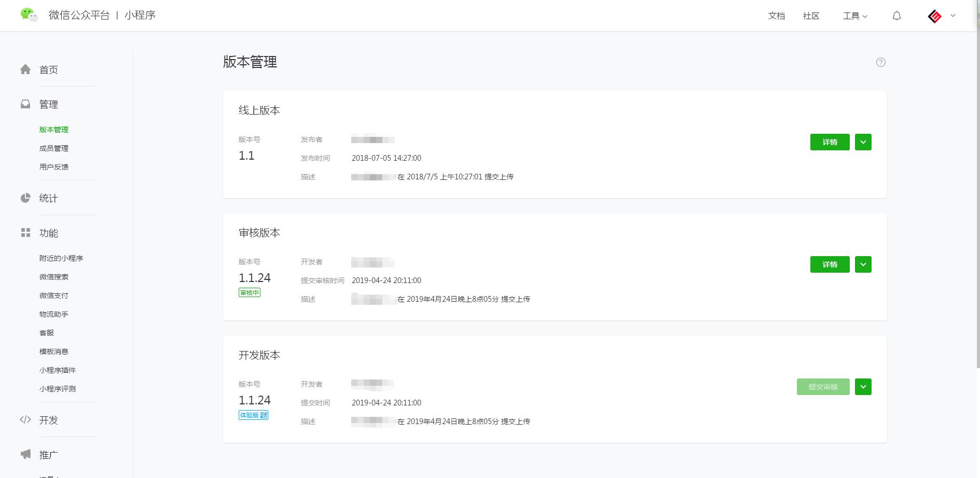Open the help question mark icon
The height and width of the screenshot is (478, 980).
tap(881, 62)
